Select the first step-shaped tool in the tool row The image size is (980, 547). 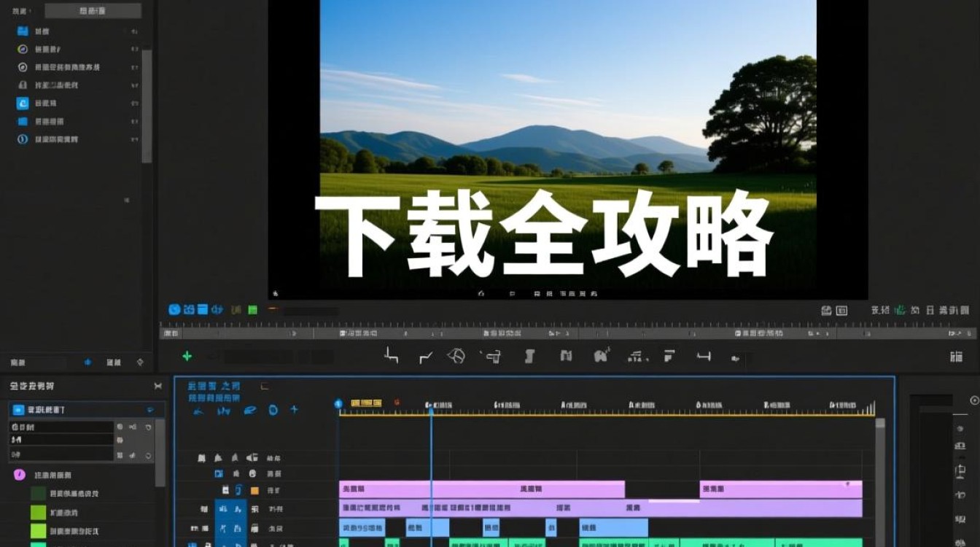392,356
